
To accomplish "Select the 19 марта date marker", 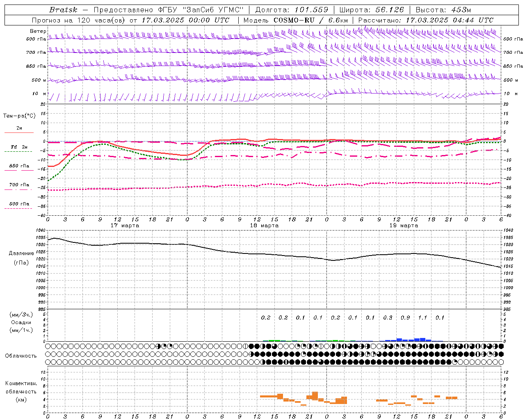I will coord(404,226).
